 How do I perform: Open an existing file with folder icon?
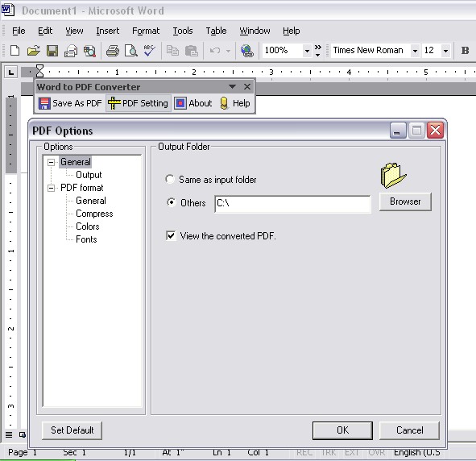(x=33, y=51)
